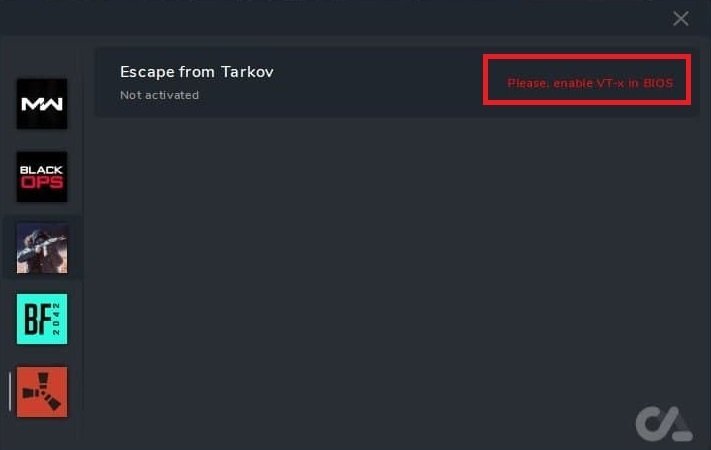Click the red "OPS" text on second tile
This screenshot has height=450, width=711.
(42, 183)
